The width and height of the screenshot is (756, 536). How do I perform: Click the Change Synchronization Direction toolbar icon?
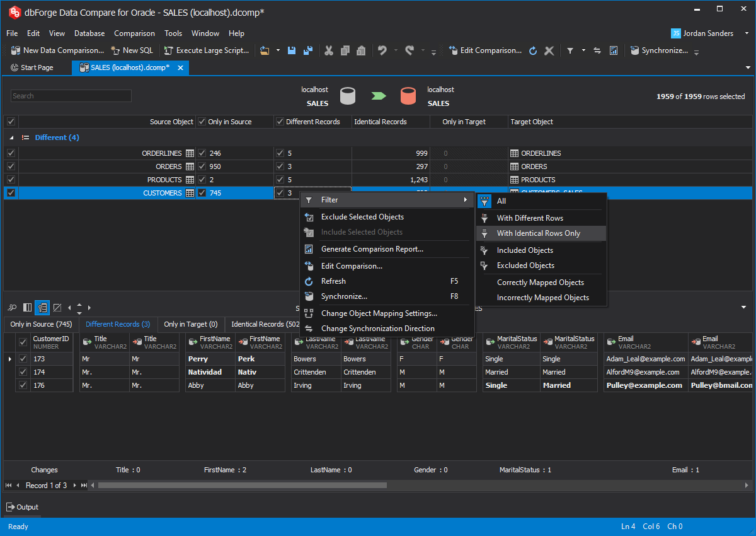[597, 50]
